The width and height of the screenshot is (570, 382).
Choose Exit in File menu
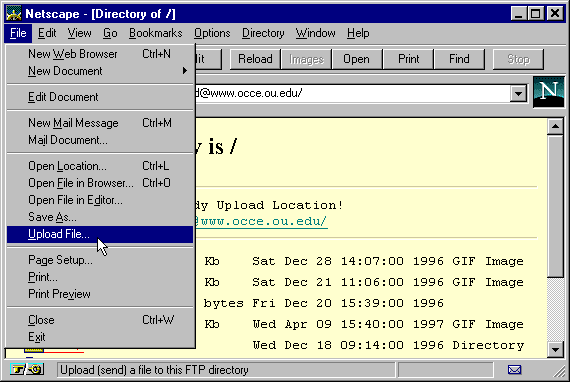point(100,337)
